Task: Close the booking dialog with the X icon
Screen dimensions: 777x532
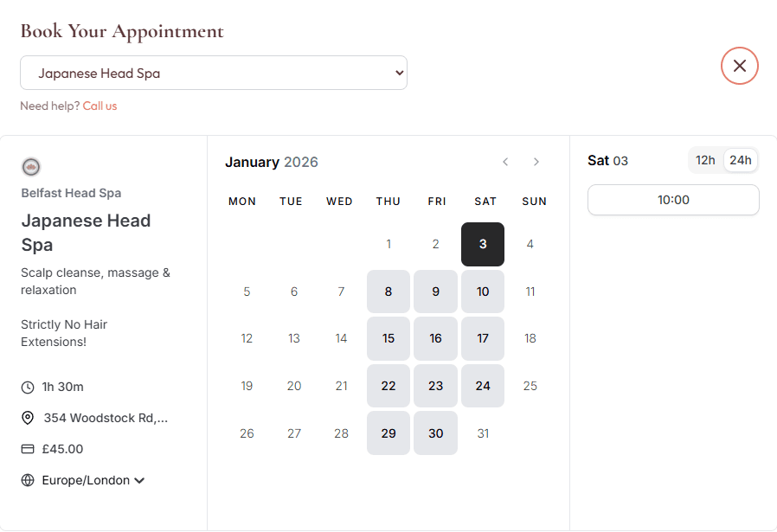Action: click(740, 66)
